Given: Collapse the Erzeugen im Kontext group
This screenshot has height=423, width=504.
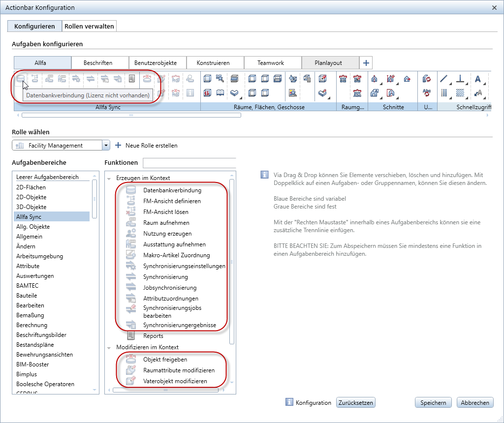Looking at the screenshot, I should coord(109,178).
